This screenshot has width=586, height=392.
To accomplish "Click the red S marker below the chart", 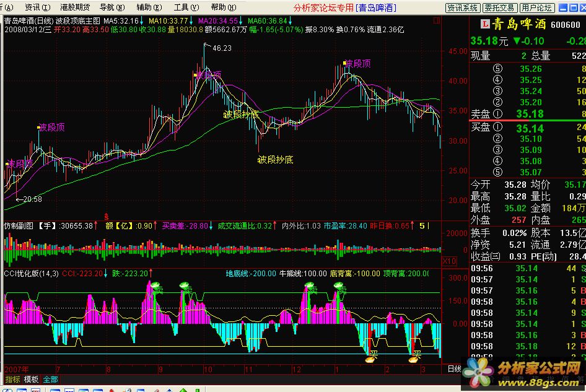I will click(107, 217).
